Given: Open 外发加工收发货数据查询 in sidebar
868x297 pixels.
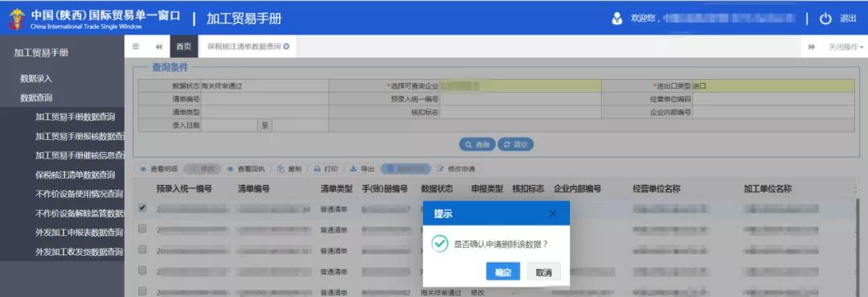Looking at the screenshot, I should [x=79, y=252].
